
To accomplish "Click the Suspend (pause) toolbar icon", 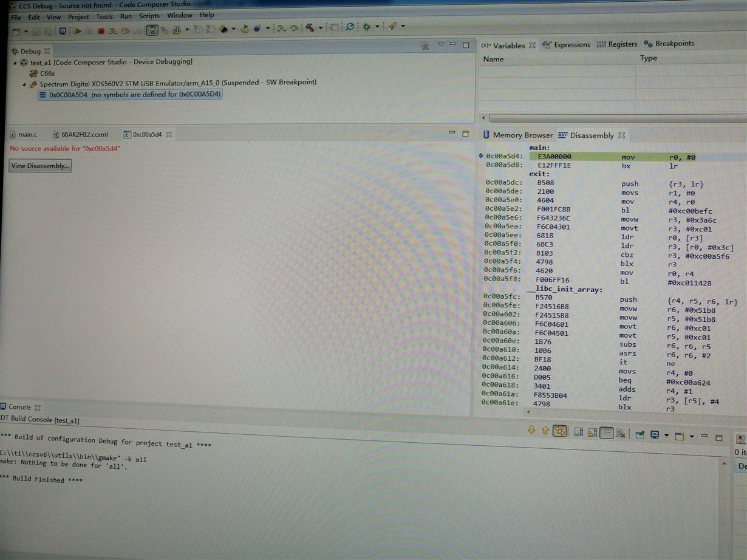I will (x=89, y=30).
